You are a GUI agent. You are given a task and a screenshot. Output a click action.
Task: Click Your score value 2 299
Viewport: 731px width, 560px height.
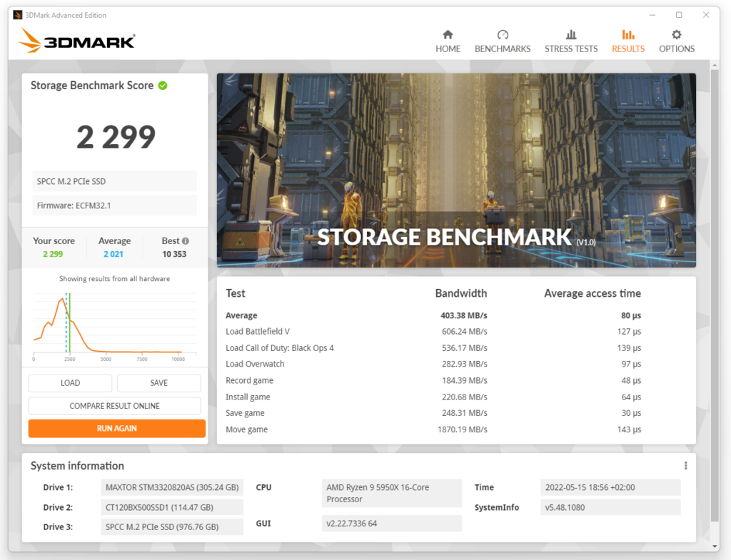pos(53,254)
